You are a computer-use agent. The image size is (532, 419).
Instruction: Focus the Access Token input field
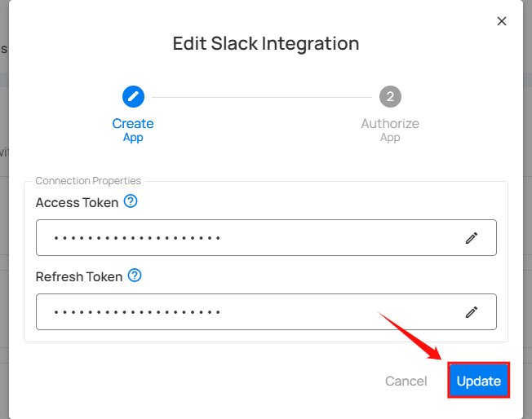(x=245, y=238)
